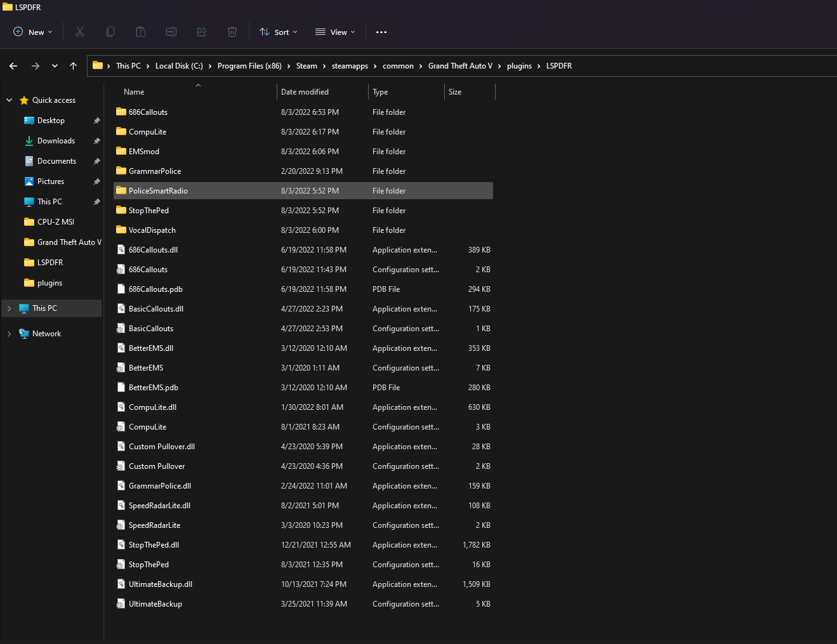Open the View layout dropdown
Viewport: 837px width, 644px height.
pos(335,32)
